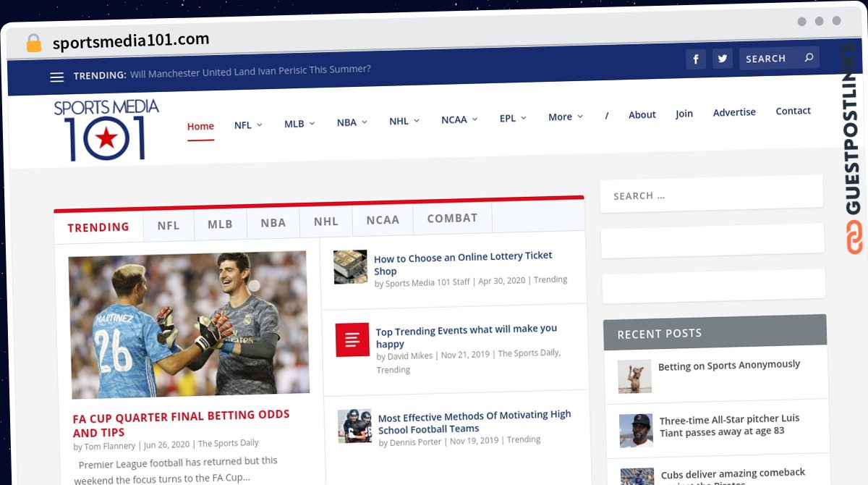Open the hamburger menu icon
The image size is (868, 485).
point(57,77)
